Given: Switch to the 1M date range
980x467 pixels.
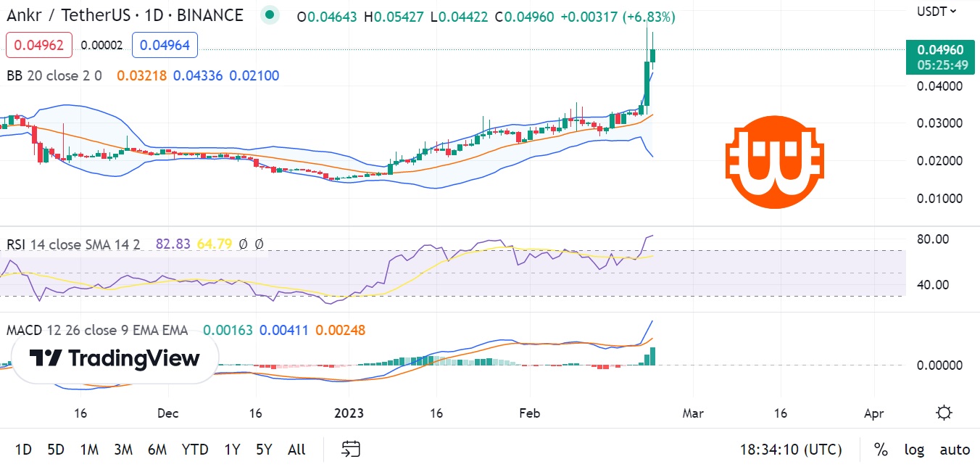Looking at the screenshot, I should coord(89,450).
